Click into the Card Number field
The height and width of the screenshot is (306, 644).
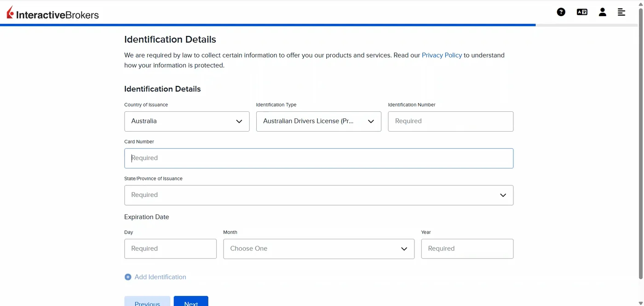tap(319, 158)
